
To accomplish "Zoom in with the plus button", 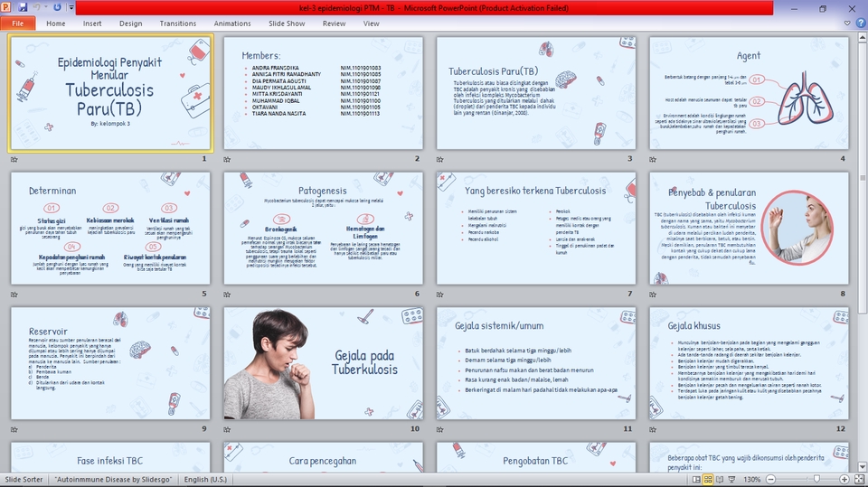I will [x=844, y=479].
